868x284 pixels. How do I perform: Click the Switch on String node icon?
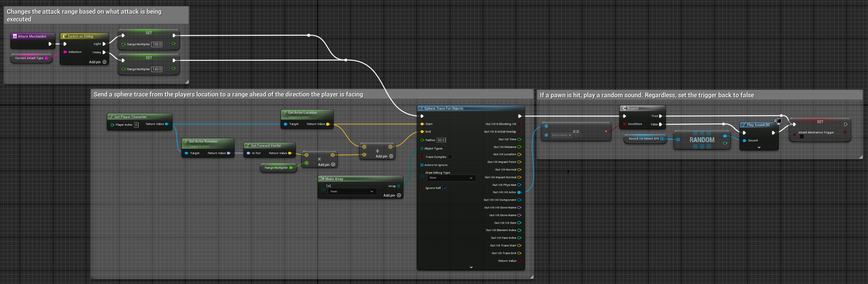(x=64, y=36)
